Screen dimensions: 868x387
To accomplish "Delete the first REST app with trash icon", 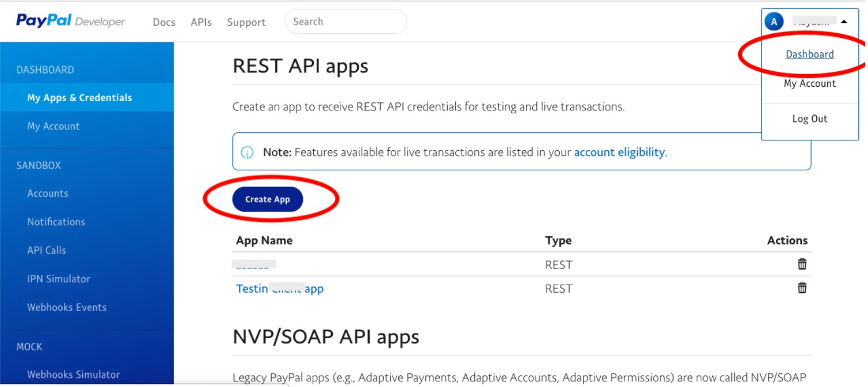I will [x=802, y=264].
